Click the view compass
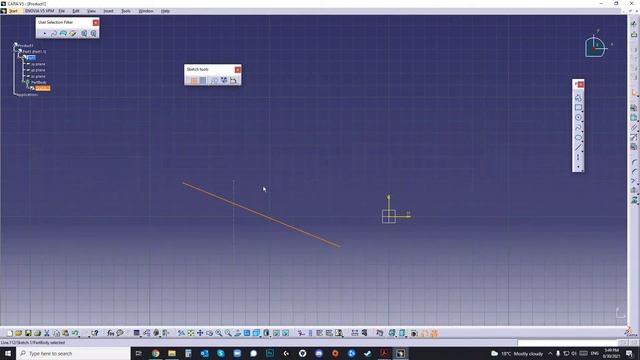The width and height of the screenshot is (640, 360). 595,47
